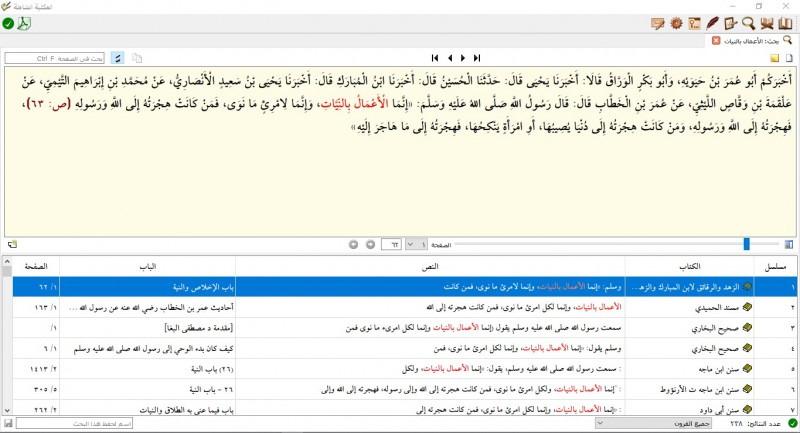
Task: Click the blue panel layout icon beside slider
Action: point(789,245)
